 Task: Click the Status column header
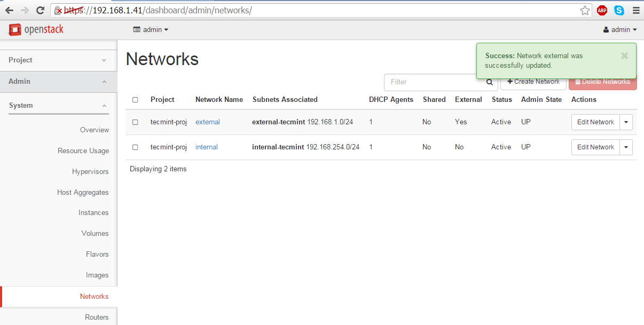click(502, 100)
